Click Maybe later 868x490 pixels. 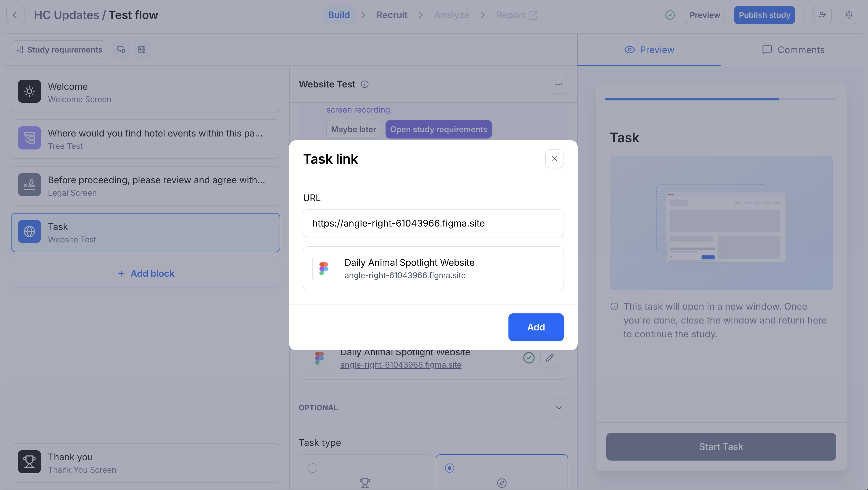coord(353,129)
